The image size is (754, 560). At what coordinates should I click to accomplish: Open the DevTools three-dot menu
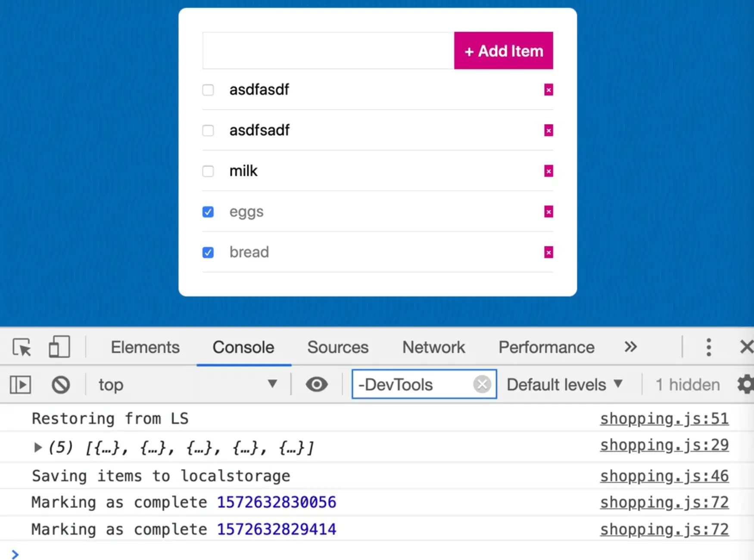[708, 347]
